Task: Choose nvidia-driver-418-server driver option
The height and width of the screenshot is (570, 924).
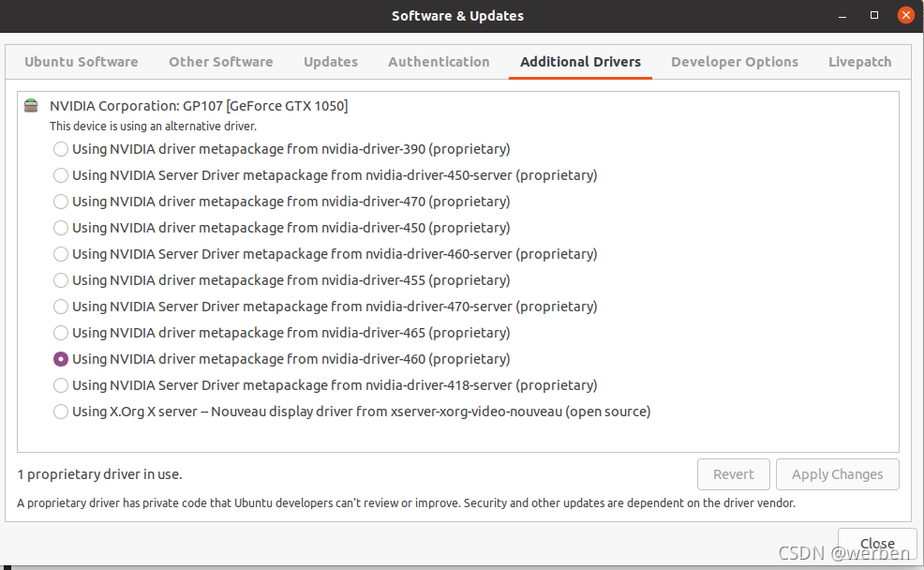Action: click(61, 385)
